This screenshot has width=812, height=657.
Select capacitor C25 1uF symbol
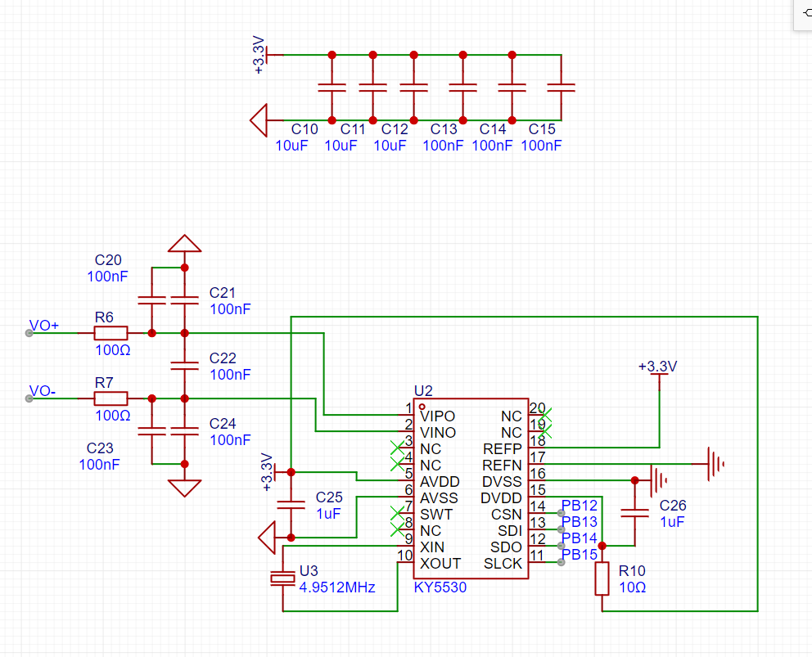coord(291,505)
